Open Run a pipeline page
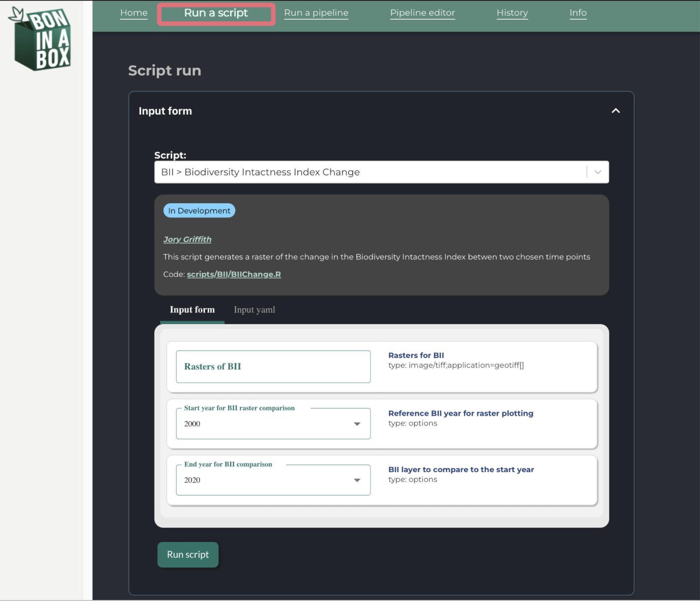The height and width of the screenshot is (601, 700). click(316, 13)
